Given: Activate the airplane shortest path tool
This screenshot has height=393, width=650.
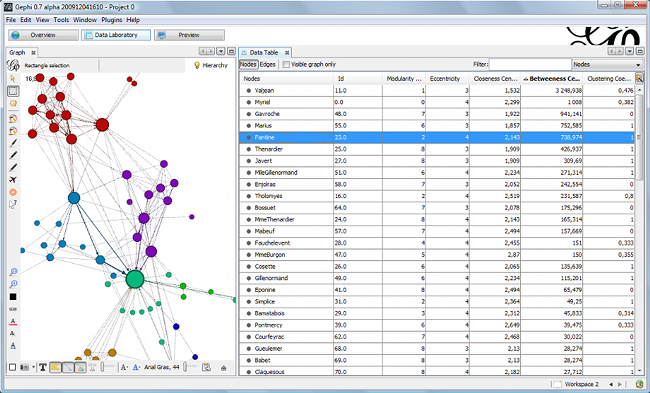Looking at the screenshot, I should (x=13, y=180).
